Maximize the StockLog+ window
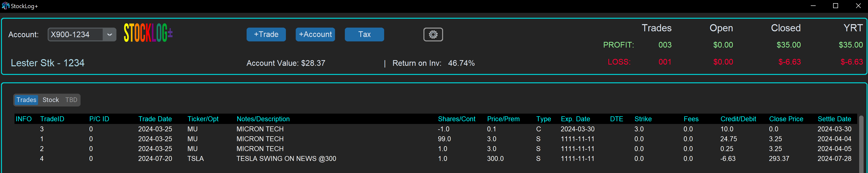 pos(835,6)
